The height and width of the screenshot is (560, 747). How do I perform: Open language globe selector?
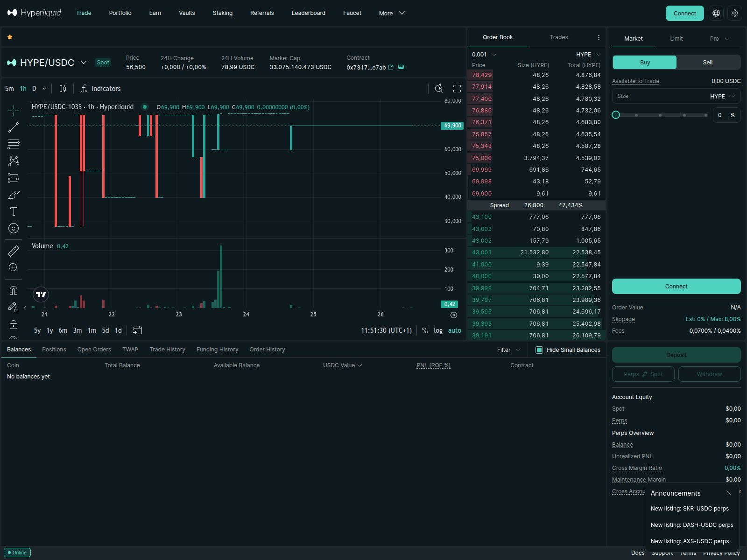pos(716,13)
